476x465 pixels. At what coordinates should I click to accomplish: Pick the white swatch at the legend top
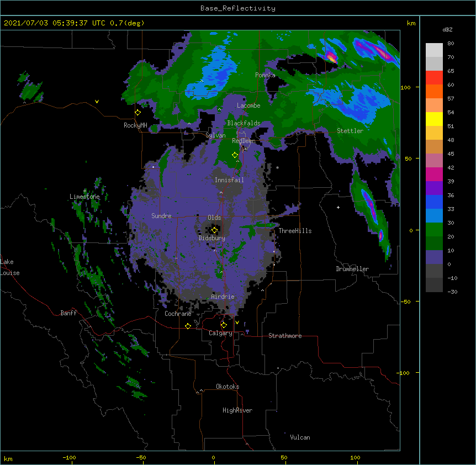pos(434,50)
